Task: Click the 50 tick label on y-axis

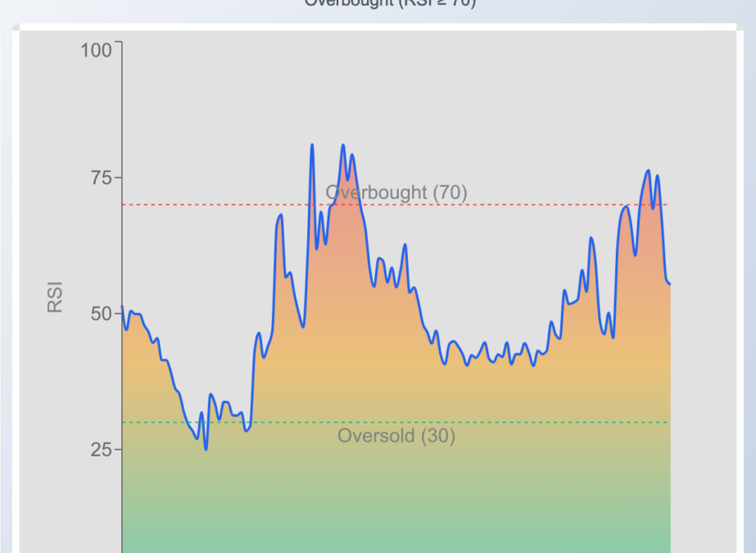Action: 100,314
